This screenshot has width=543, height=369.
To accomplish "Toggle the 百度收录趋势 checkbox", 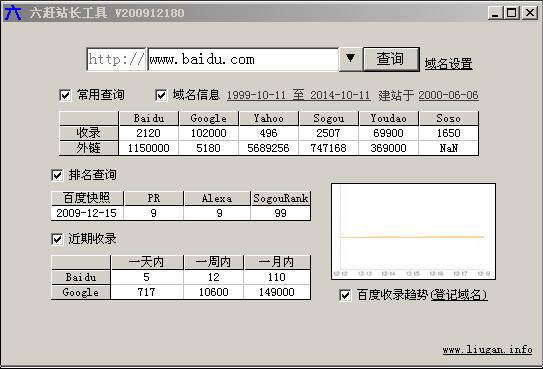I will point(345,295).
